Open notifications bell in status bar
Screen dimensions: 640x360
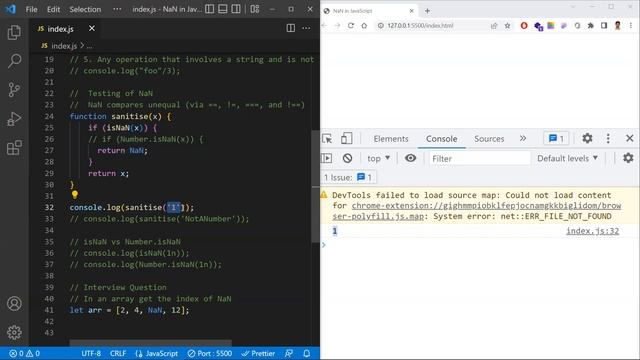307,353
